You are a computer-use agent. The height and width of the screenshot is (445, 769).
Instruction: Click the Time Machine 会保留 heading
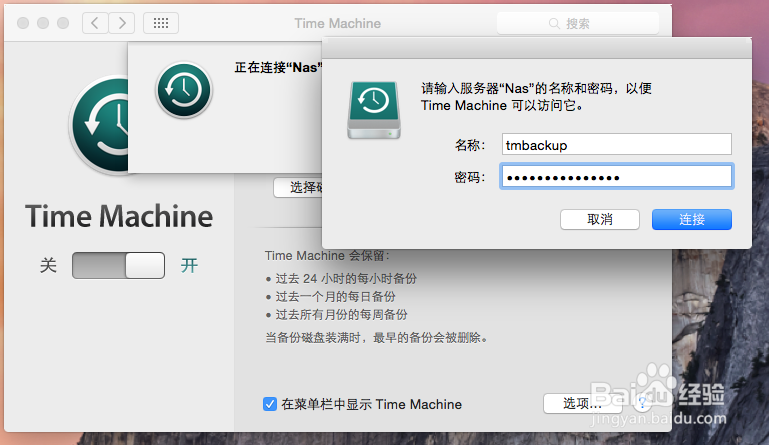[327, 256]
